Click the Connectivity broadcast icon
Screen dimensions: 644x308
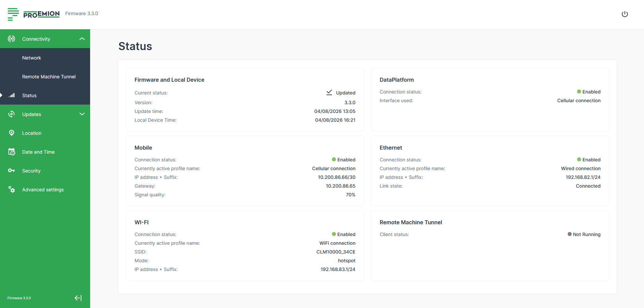point(11,39)
